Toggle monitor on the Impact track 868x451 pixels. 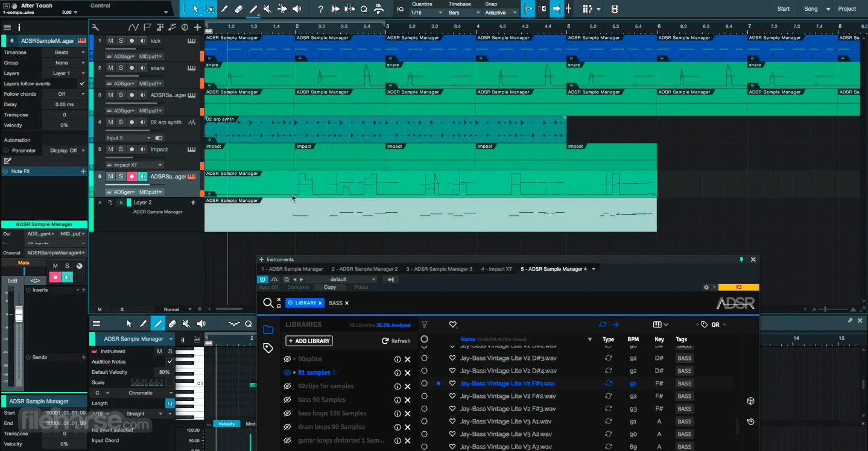click(x=142, y=150)
